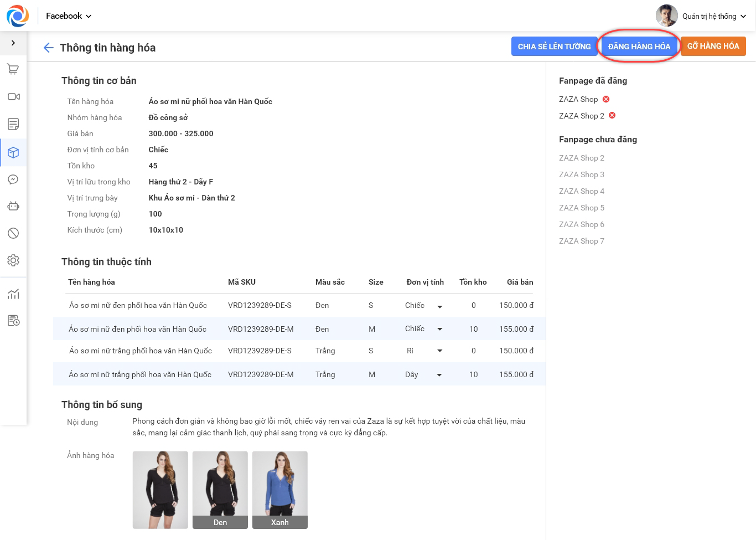Image resolution: width=756 pixels, height=540 pixels.
Task: Open the Messenger chat section
Action: pos(13,179)
